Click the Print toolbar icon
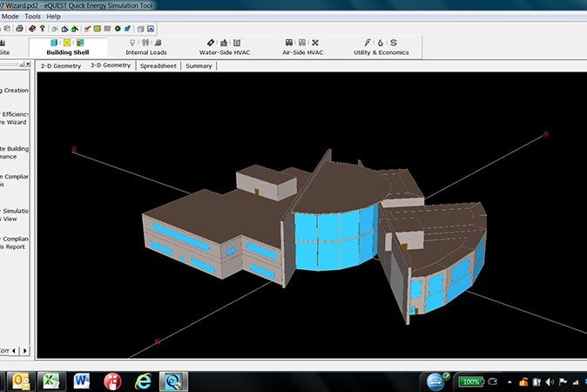Viewport: 587px width, 392px height. (19, 28)
